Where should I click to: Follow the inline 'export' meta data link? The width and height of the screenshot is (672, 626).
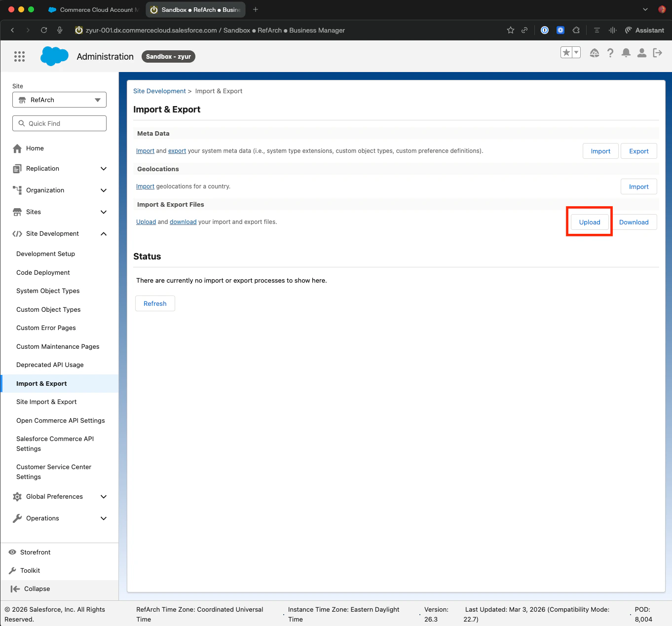tap(177, 151)
